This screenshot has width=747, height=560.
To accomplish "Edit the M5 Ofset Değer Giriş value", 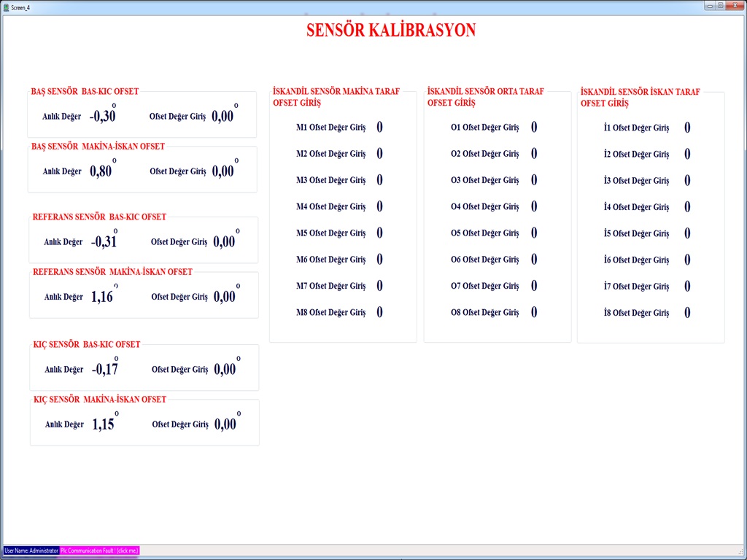I will point(379,233).
